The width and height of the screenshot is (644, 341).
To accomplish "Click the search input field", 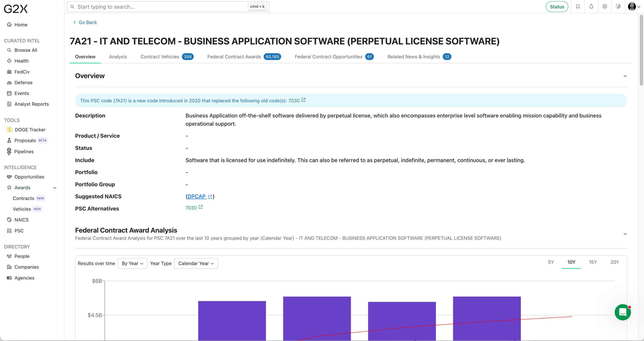I will click(168, 7).
